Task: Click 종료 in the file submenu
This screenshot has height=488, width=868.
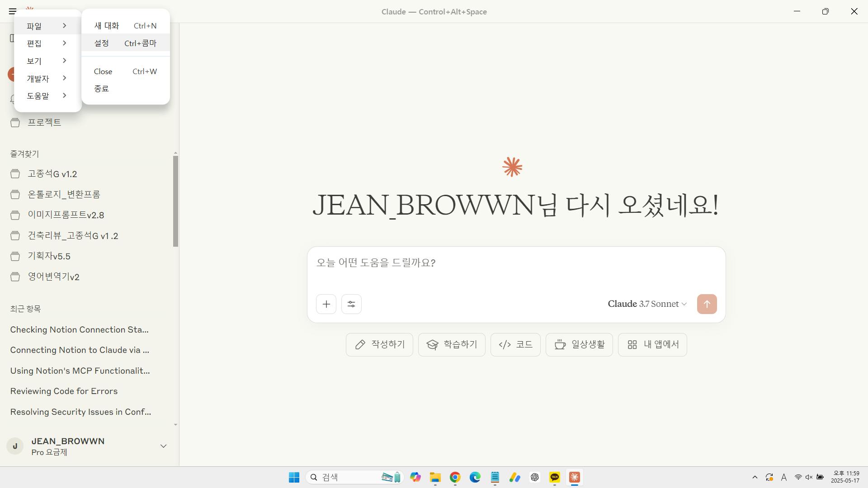Action: pos(102,89)
